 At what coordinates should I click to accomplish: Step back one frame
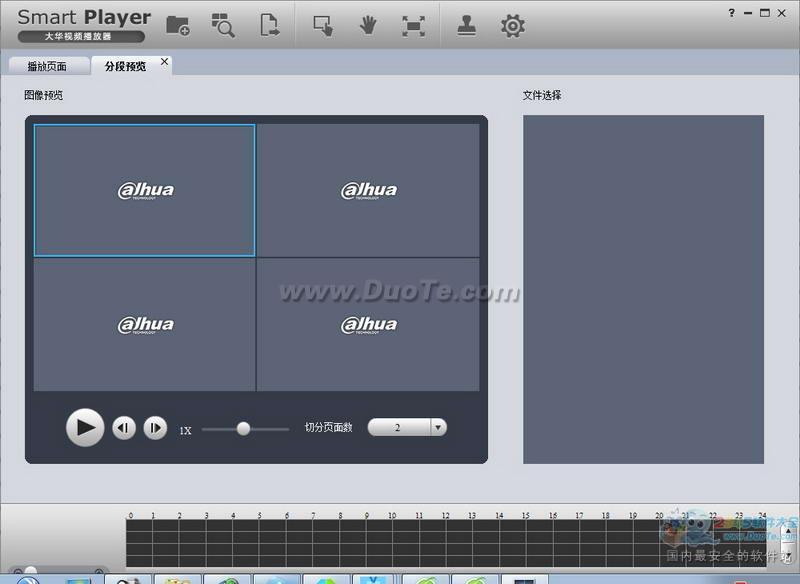point(123,428)
